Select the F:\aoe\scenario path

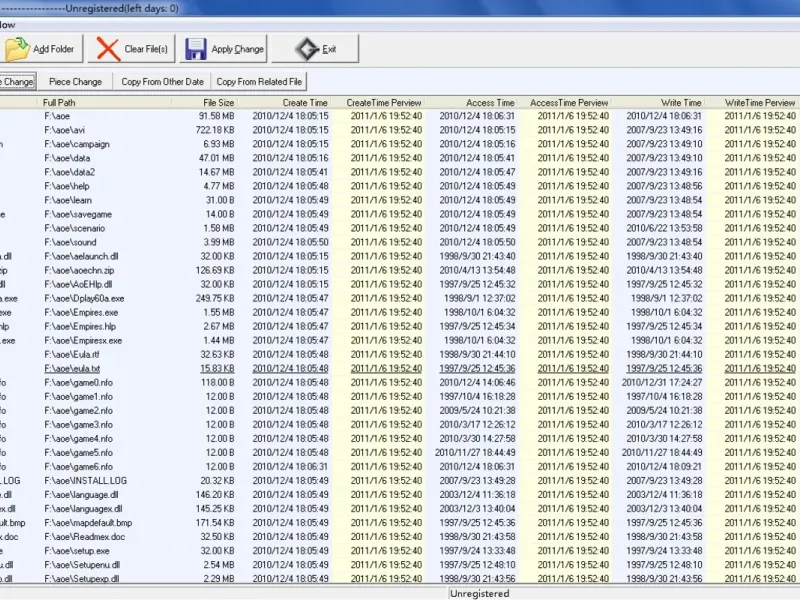tap(74, 228)
